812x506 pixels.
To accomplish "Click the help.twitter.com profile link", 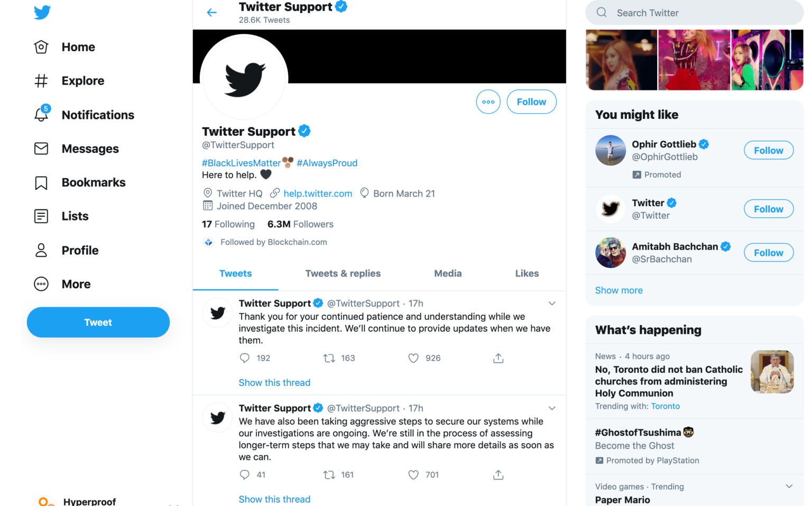I will click(317, 194).
